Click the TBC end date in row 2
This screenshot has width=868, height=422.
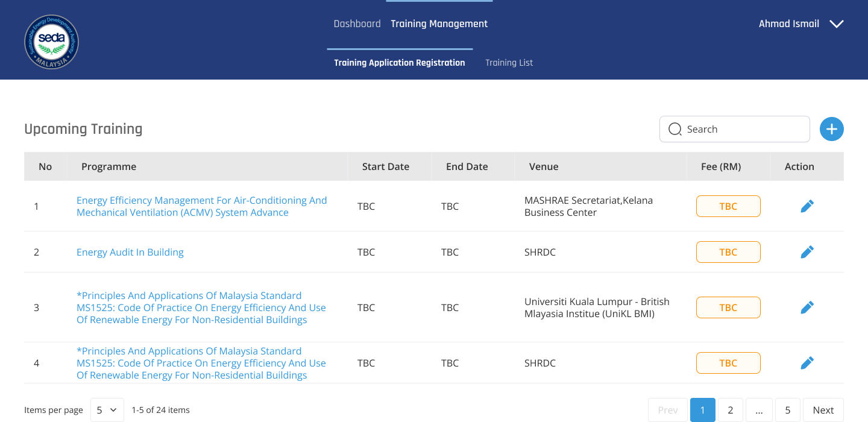point(450,252)
